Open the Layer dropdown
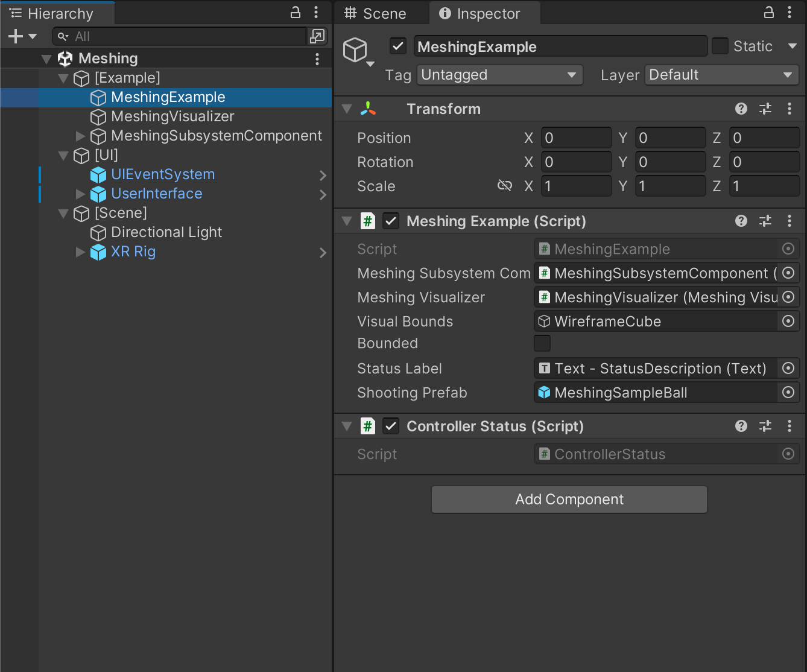 (721, 75)
